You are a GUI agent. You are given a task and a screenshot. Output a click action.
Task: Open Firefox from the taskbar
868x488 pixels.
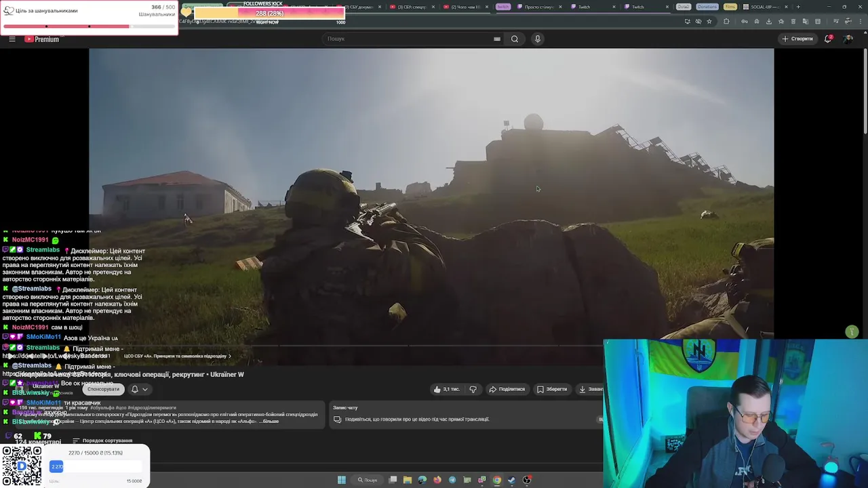point(437,480)
